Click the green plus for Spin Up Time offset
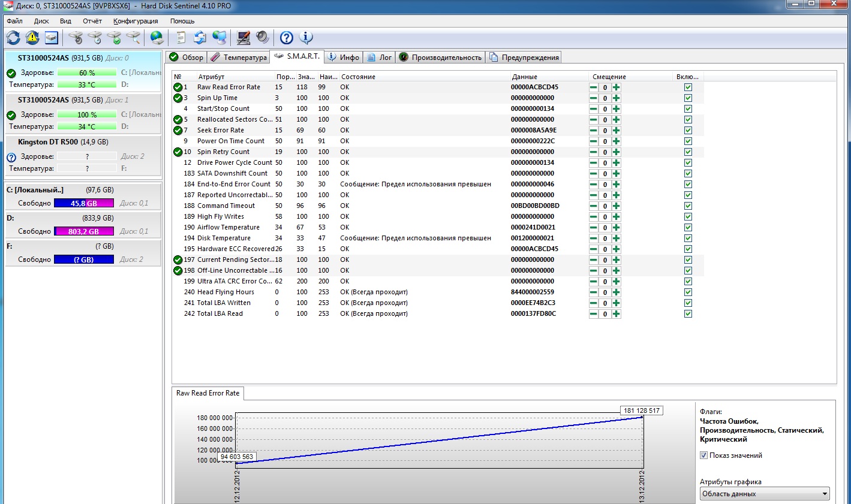The image size is (851, 504). point(616,98)
